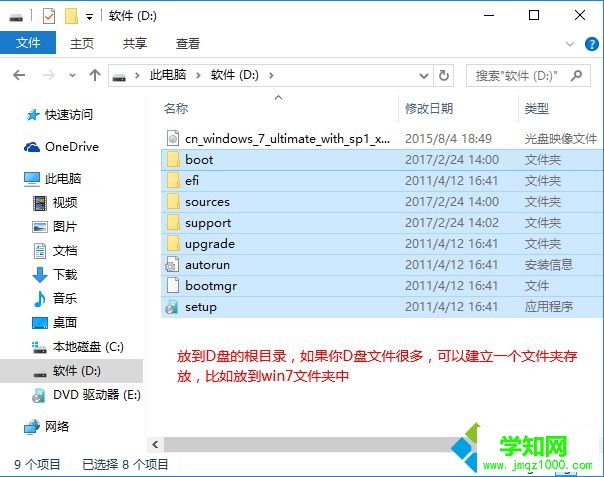Switch to the 主页 ribbon tab
The image size is (604, 477).
[82, 43]
